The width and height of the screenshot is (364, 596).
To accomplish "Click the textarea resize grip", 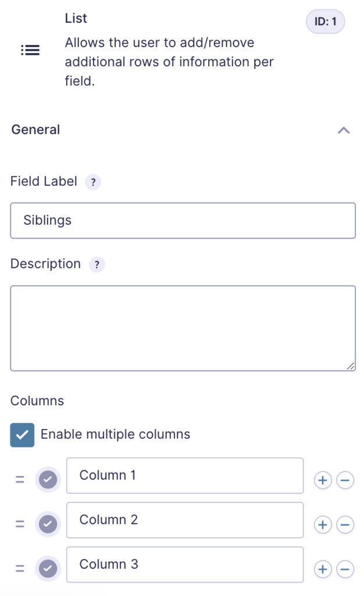I will (351, 366).
